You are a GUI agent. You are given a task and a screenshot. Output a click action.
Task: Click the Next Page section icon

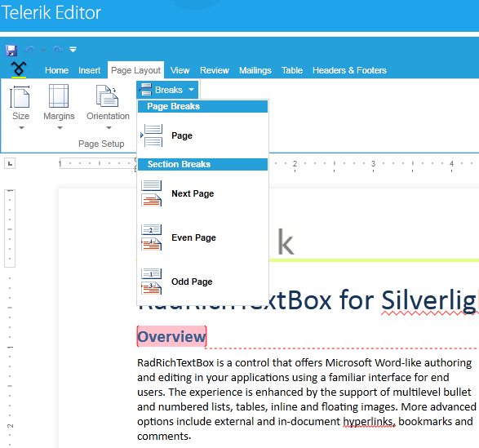click(x=152, y=193)
